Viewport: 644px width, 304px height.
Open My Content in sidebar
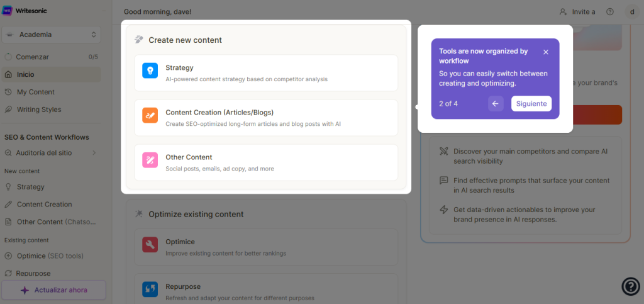pyautogui.click(x=36, y=92)
